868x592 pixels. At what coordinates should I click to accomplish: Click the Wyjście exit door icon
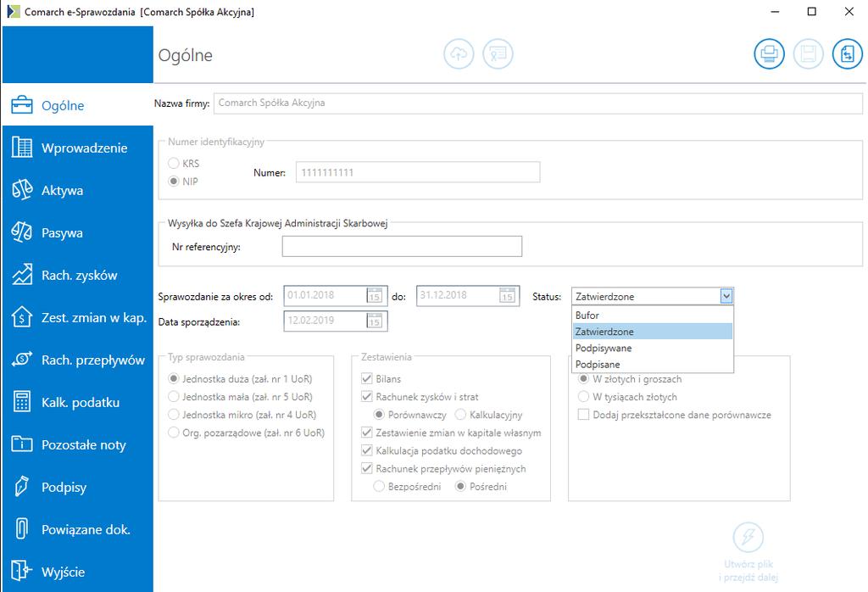pyautogui.click(x=22, y=571)
